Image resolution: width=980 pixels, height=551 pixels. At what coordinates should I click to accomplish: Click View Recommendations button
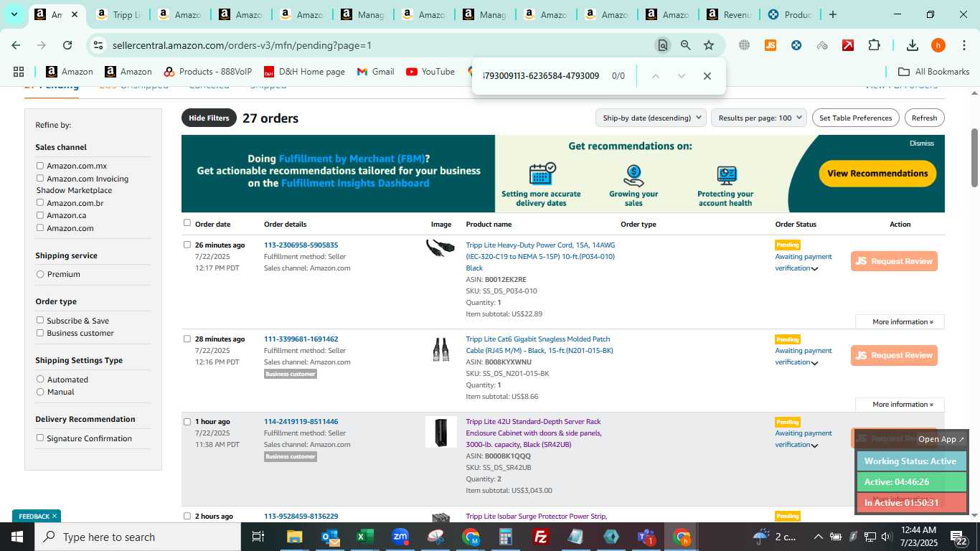point(877,173)
